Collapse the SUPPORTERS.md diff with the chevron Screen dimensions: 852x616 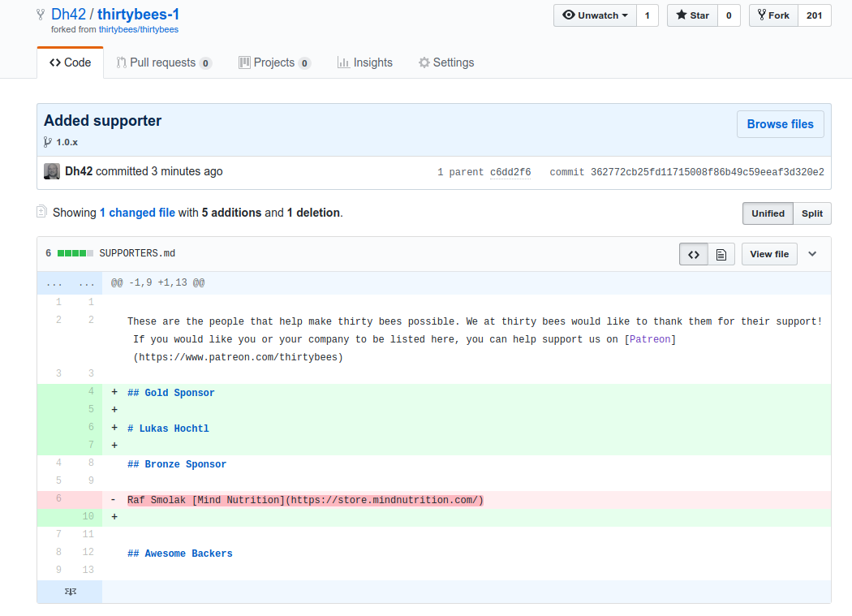tap(812, 254)
